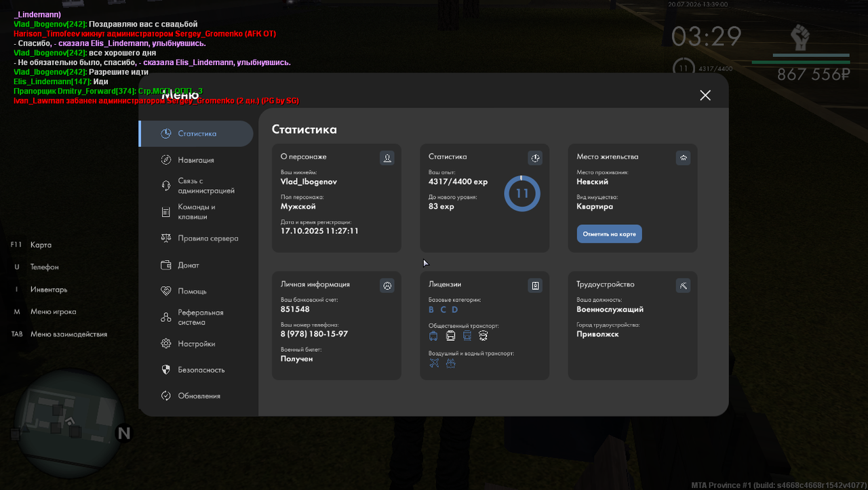Click the M Меню игрока hint
This screenshot has height=490, width=868.
[45, 312]
